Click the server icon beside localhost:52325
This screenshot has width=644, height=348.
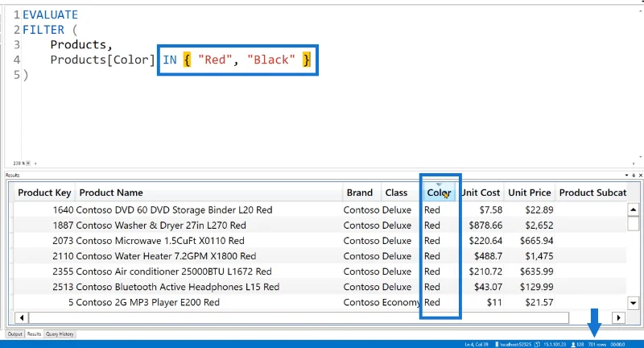point(497,344)
